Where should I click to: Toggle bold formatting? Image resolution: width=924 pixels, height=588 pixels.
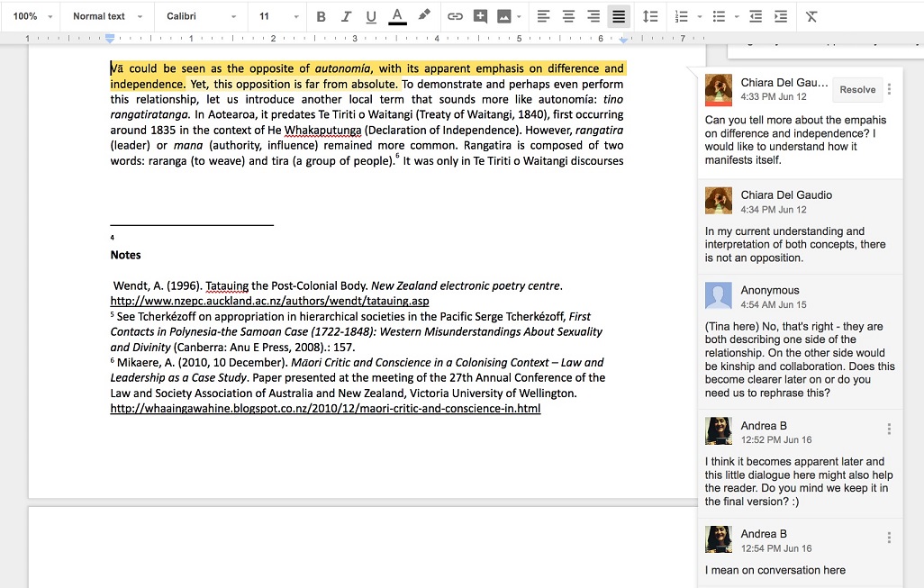point(322,16)
